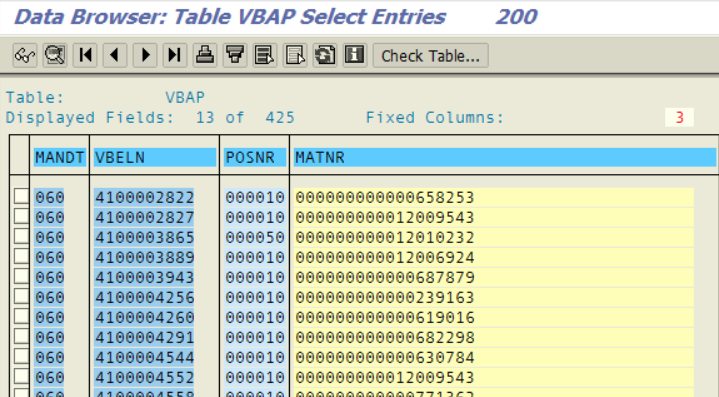719x397 pixels.
Task: Select the MATNR column header
Action: pyautogui.click(x=504, y=157)
